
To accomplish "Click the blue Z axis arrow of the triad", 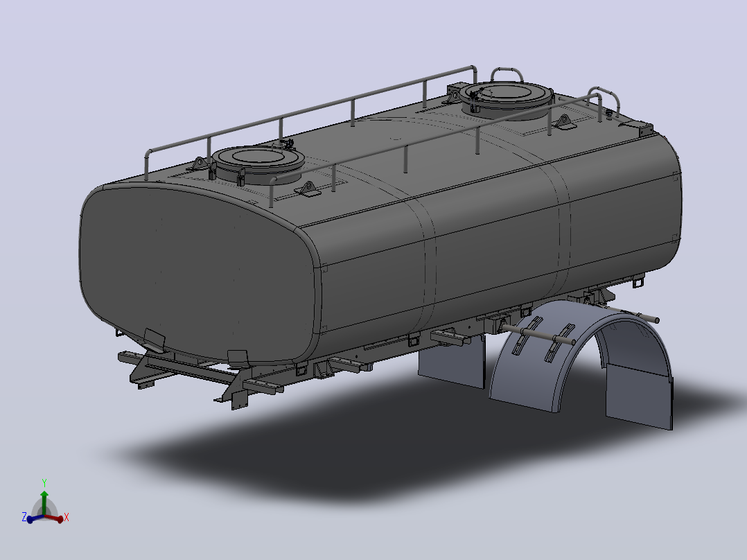I will (x=35, y=518).
